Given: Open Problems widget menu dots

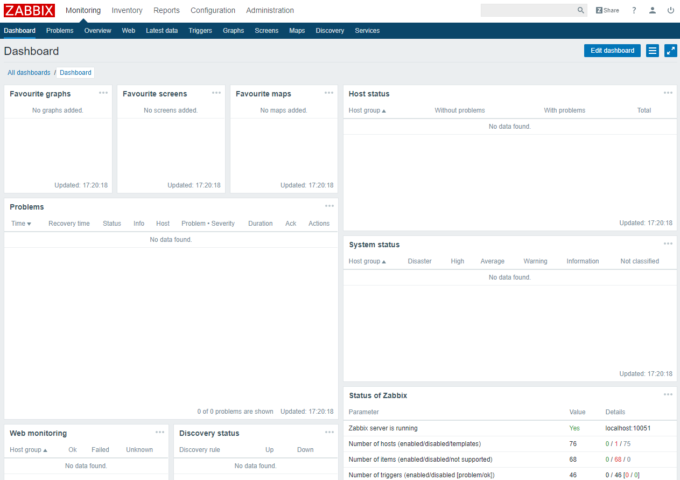Looking at the screenshot, I should pos(329,206).
